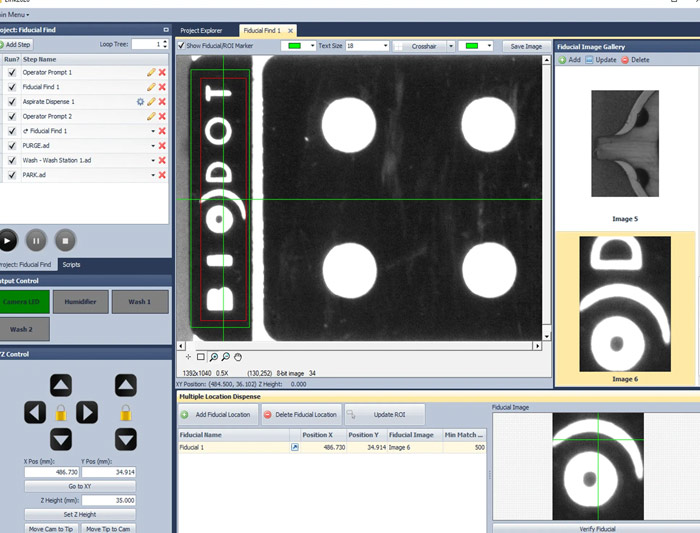The height and width of the screenshot is (533, 700).
Task: Jog XY stage up arrow
Action: click(61, 385)
